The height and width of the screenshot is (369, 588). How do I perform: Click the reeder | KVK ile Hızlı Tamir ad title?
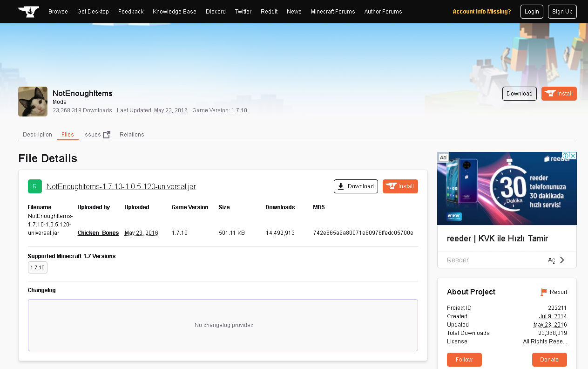tap(497, 239)
